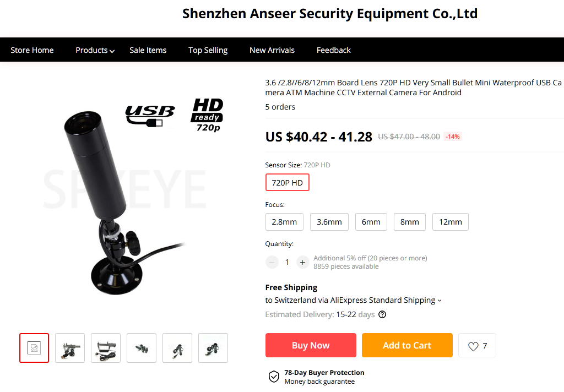Select the second product thumbnail
Image resolution: width=564 pixels, height=392 pixels.
pyautogui.click(x=70, y=348)
